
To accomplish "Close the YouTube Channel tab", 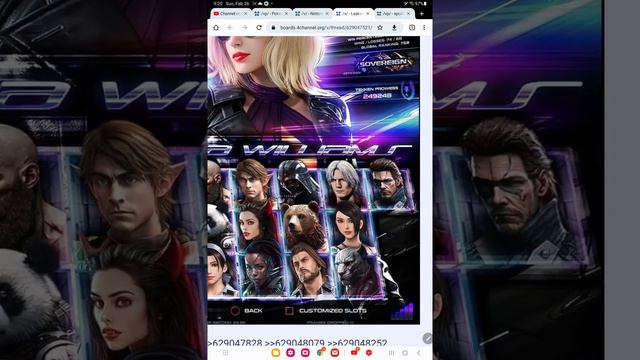I will [245, 13].
